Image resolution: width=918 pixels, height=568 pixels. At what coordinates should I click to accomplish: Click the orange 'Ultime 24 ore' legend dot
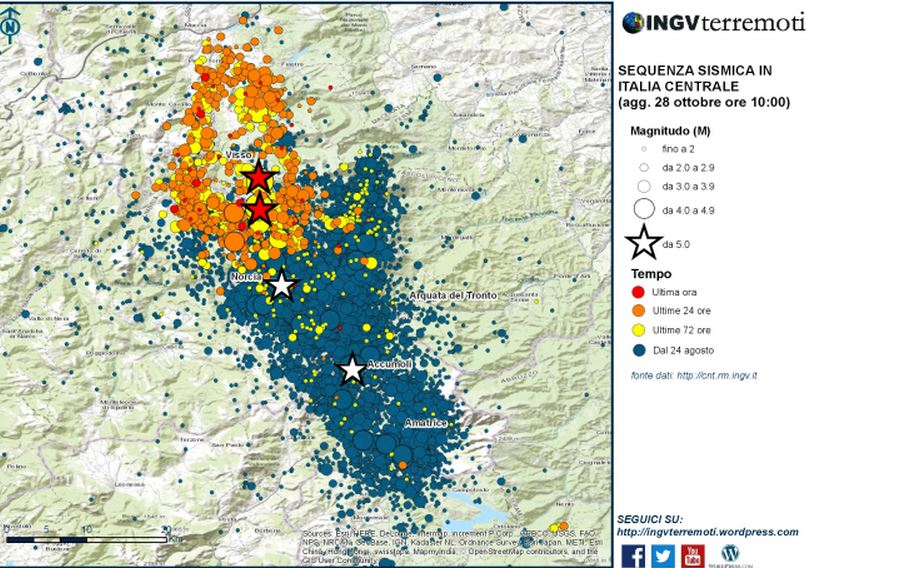(638, 311)
